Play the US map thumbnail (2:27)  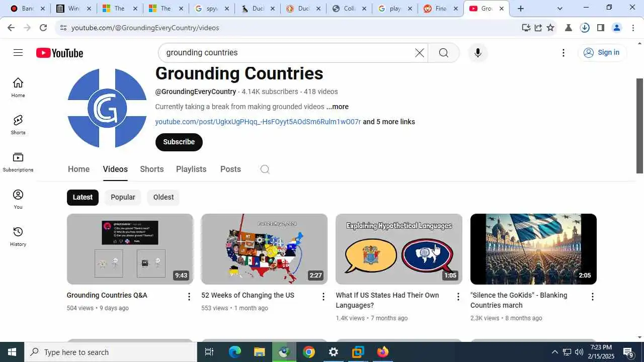coord(264,249)
